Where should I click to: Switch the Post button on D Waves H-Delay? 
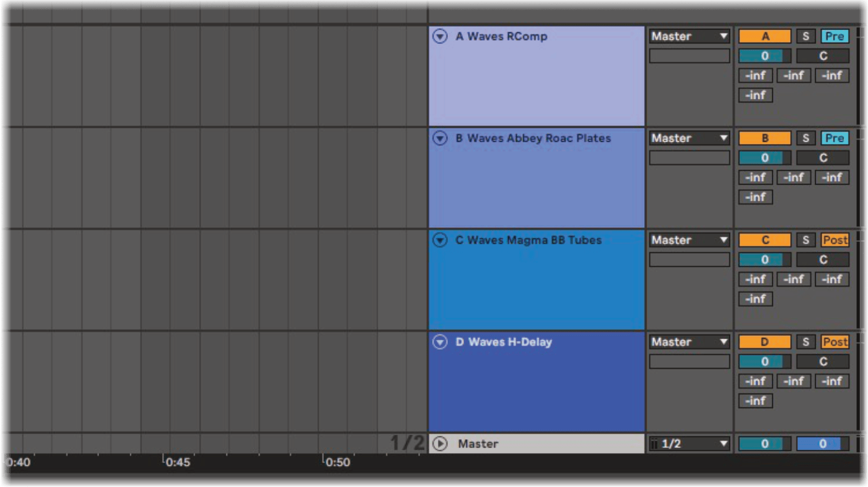835,341
